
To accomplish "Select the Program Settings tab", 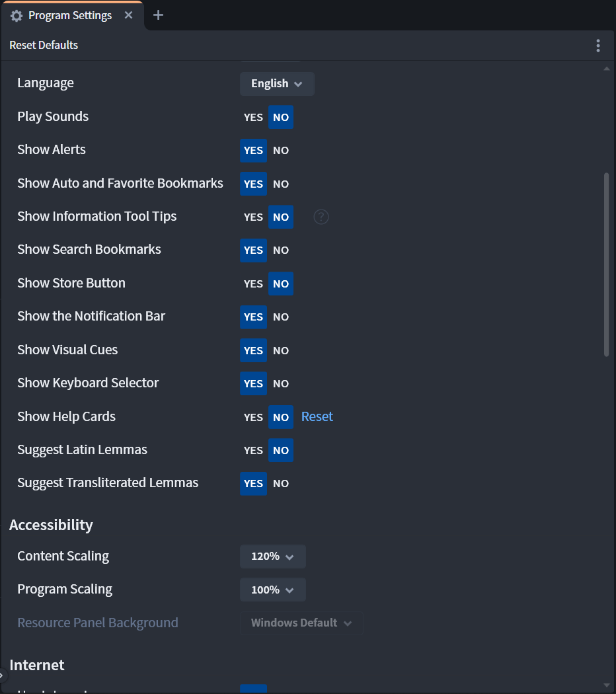I will (x=70, y=16).
